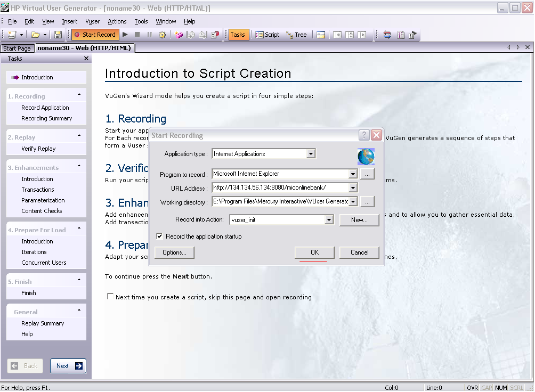Click the Options button in Start Recording
The image size is (535, 392).
[174, 252]
